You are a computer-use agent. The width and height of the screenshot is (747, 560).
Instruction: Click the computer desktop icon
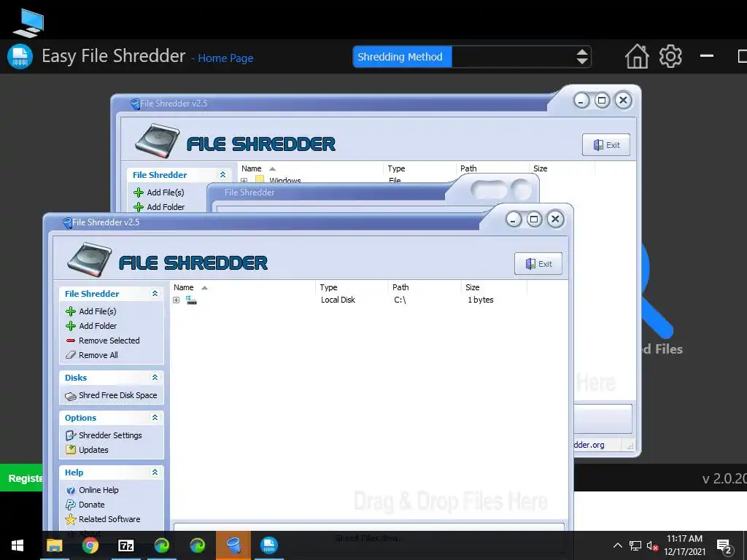28,23
